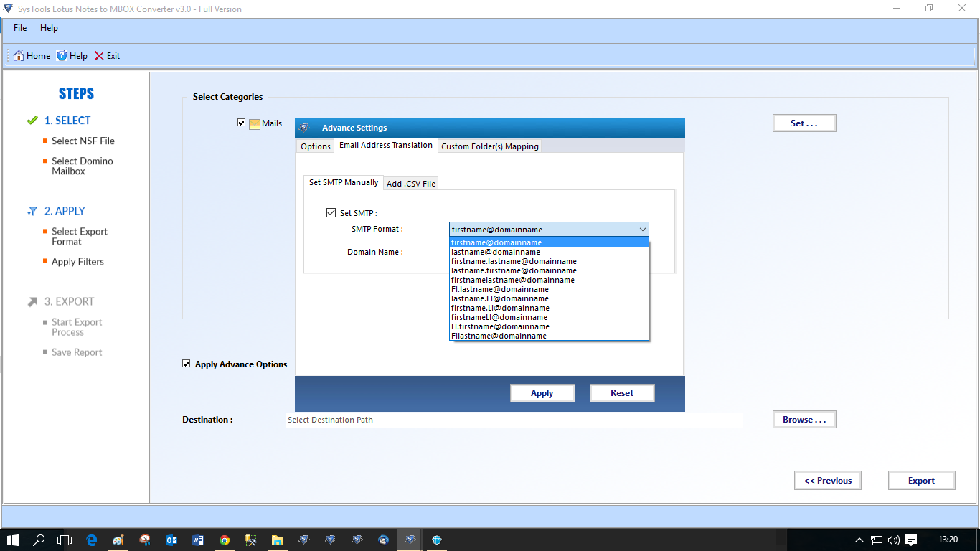Image resolution: width=980 pixels, height=551 pixels.
Task: Click the taskbar search icon
Action: [39, 540]
